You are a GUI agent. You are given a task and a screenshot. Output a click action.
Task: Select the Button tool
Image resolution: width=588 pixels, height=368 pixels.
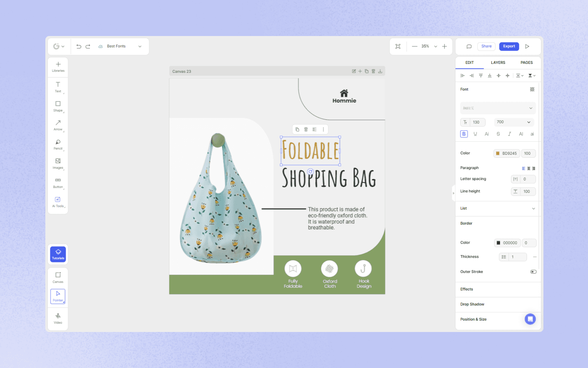[x=58, y=183]
